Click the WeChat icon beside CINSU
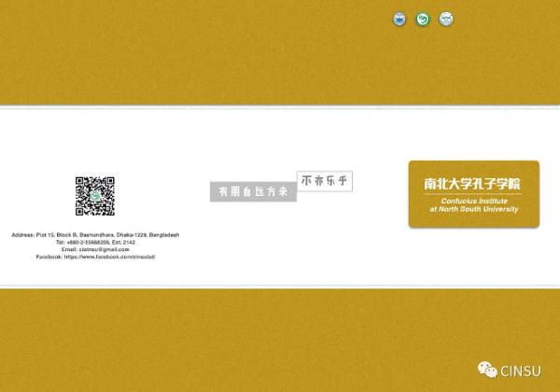The width and height of the screenshot is (560, 392). point(488,371)
